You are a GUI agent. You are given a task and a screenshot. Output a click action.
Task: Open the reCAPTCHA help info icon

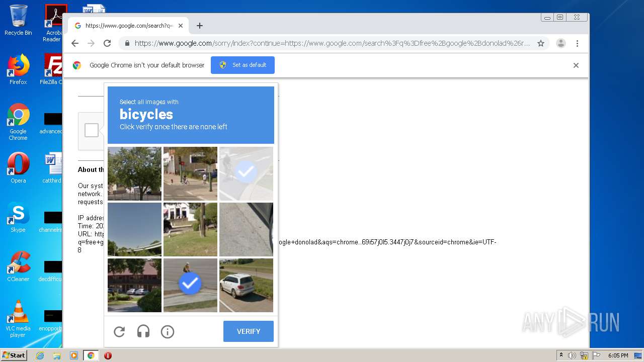168,331
